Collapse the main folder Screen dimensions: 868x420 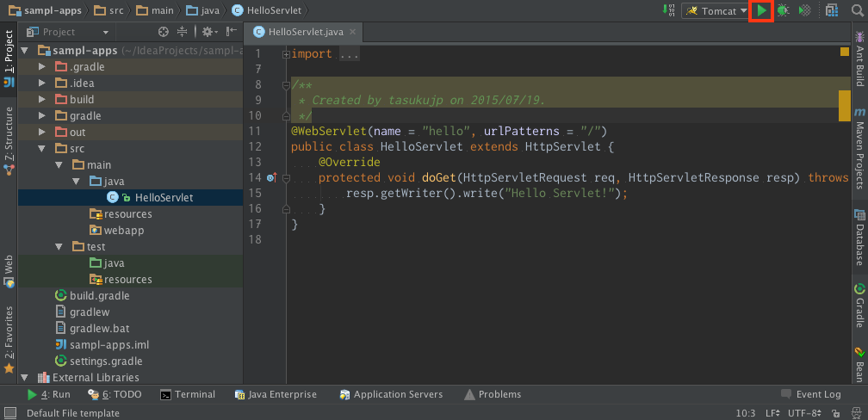pyautogui.click(x=59, y=165)
